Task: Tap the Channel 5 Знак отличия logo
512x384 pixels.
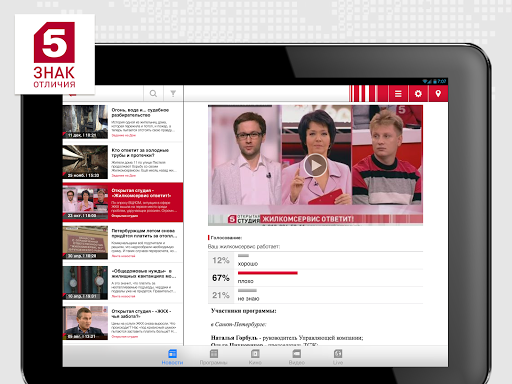Action: [x=55, y=54]
